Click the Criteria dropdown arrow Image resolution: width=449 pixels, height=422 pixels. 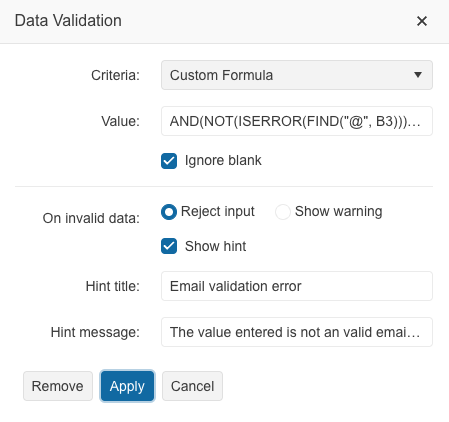418,75
